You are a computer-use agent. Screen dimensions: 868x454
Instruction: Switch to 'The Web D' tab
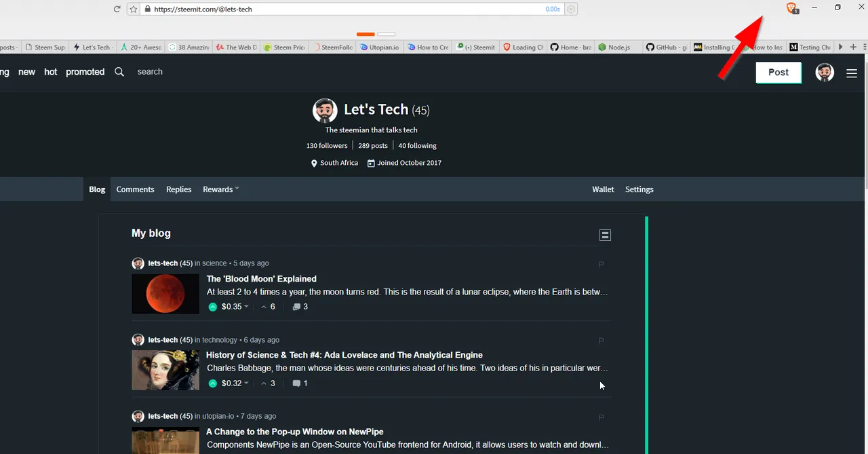[236, 48]
